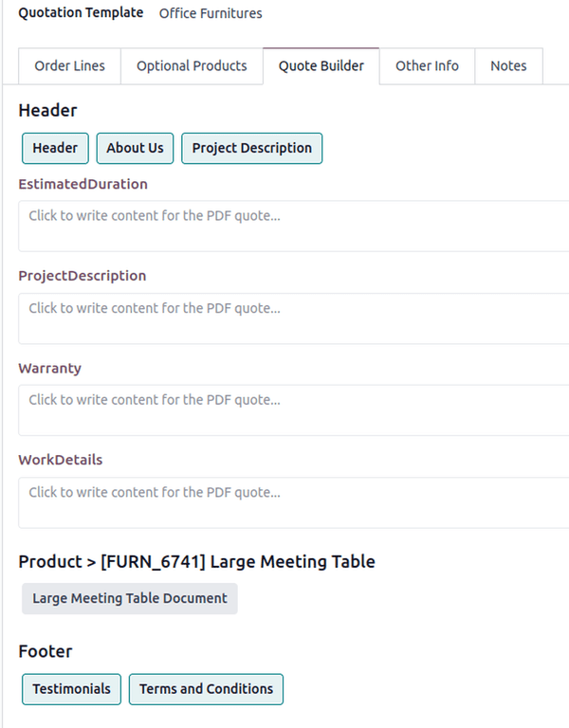Click the ProjectDescription field label text
Screen dimensions: 569x728
point(83,276)
